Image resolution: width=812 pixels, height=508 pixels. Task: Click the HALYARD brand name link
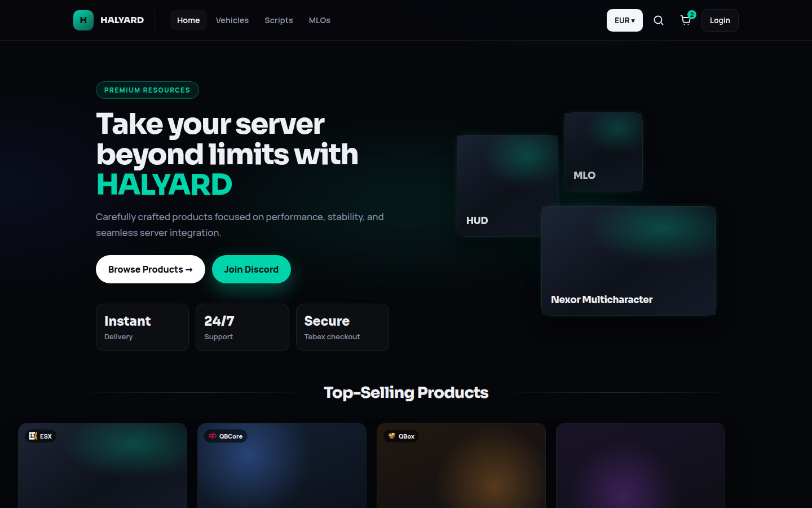(122, 20)
